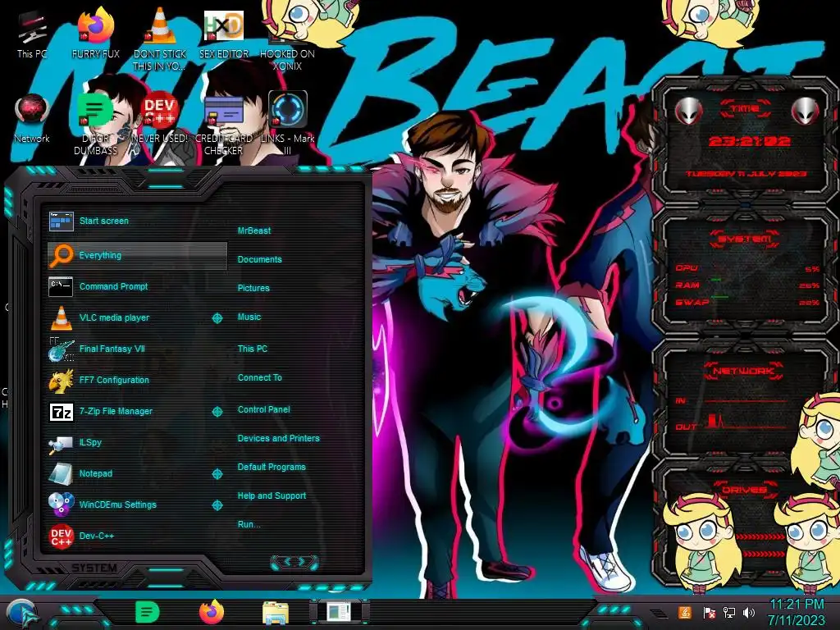Click the TIME widget clock display
This screenshot has height=630, width=840.
tap(749, 141)
